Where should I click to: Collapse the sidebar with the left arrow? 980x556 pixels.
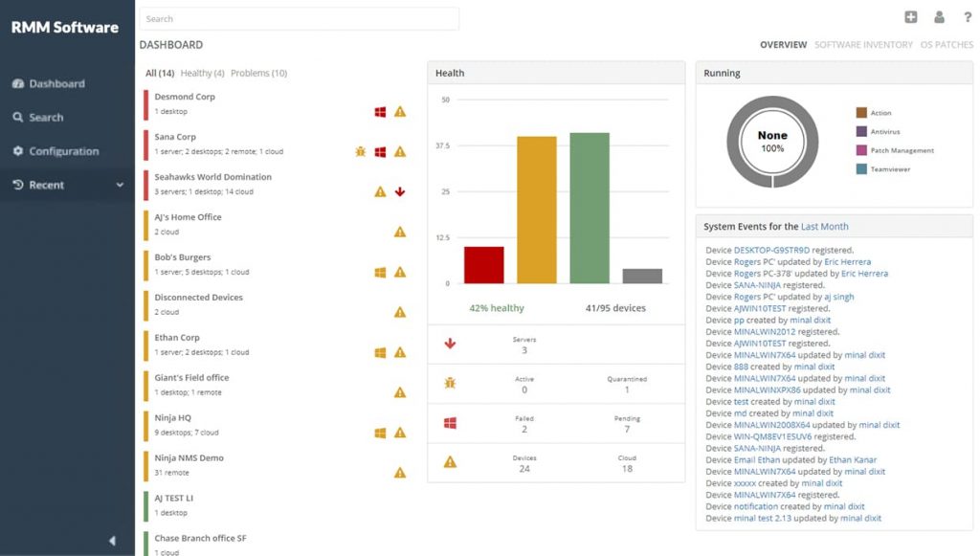pos(112,541)
